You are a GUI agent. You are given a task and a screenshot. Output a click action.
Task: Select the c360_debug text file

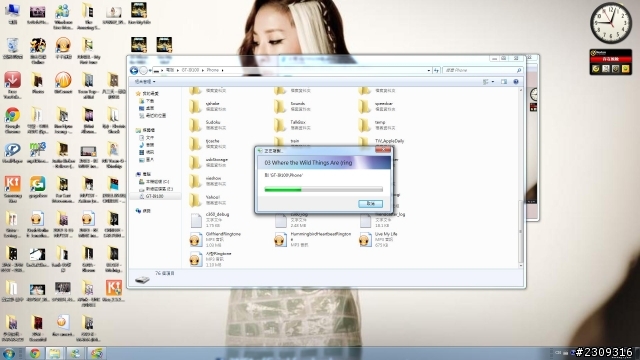pos(210,220)
